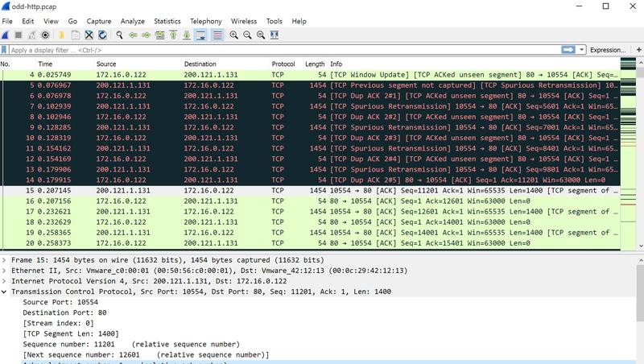Apply display filter arrow button
The width and height of the screenshot is (644, 364).
pyautogui.click(x=568, y=50)
